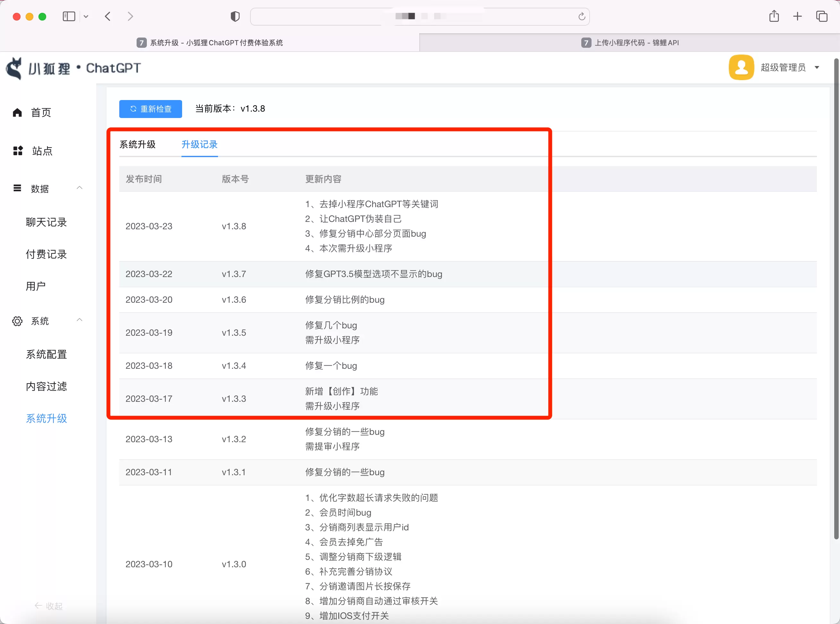Open 站点 in the sidebar
Viewport: 840px width, 624px height.
point(42,151)
